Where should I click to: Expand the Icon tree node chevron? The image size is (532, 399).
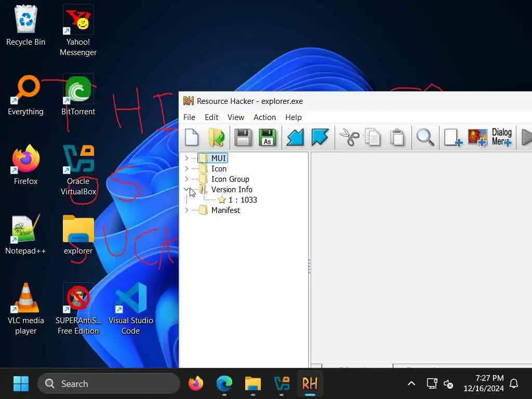click(x=187, y=169)
